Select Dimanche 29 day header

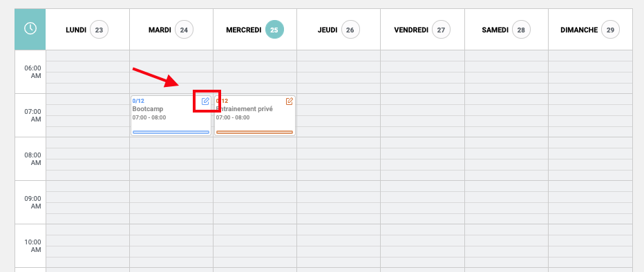tap(591, 30)
